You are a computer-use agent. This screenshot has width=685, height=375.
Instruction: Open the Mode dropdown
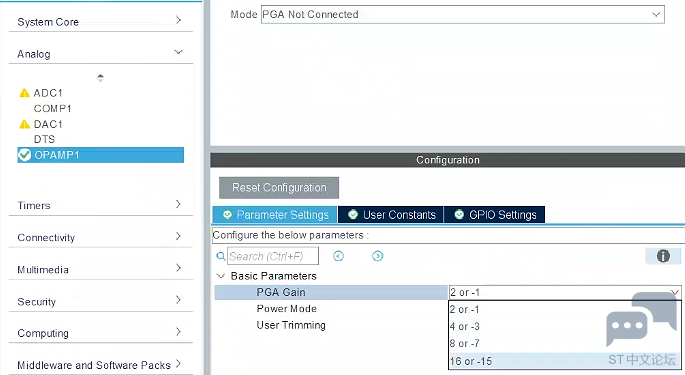click(656, 14)
